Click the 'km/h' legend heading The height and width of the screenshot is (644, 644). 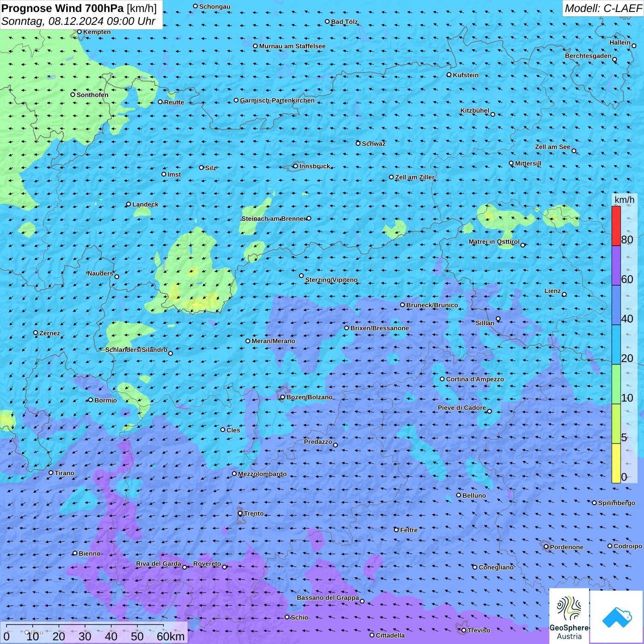coord(625,200)
